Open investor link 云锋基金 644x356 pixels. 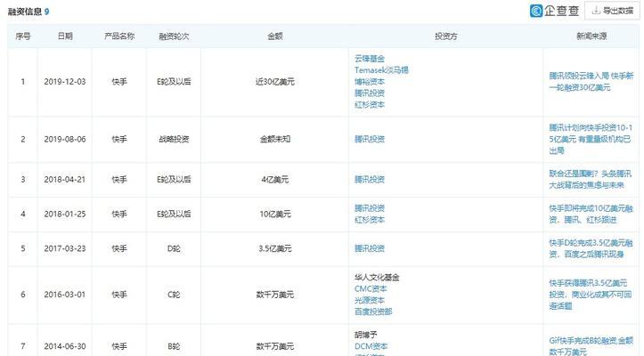(370, 59)
